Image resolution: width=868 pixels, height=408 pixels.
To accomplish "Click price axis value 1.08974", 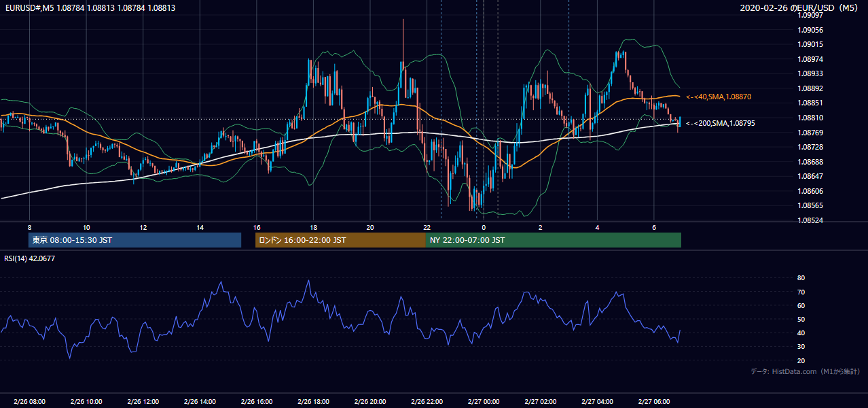I will pyautogui.click(x=811, y=59).
